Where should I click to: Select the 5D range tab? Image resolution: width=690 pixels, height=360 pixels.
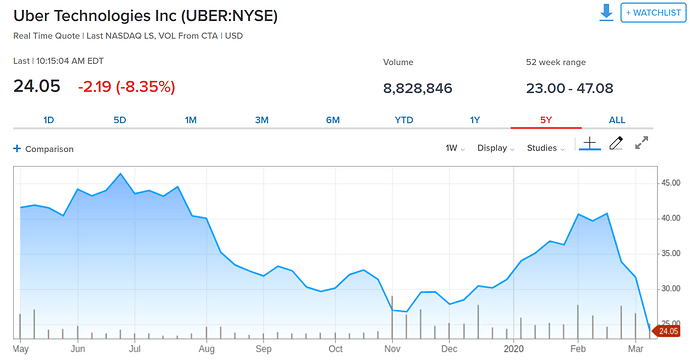120,120
